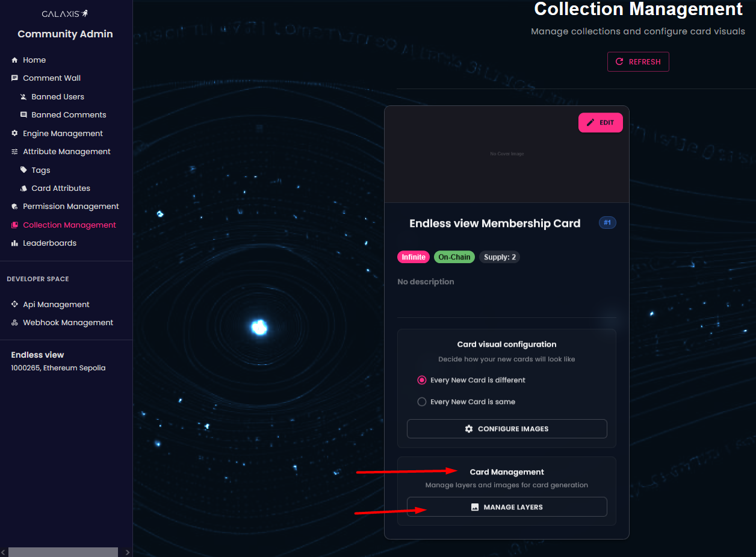Go to Card Attributes page
Screen dimensions: 756x557
[61, 188]
